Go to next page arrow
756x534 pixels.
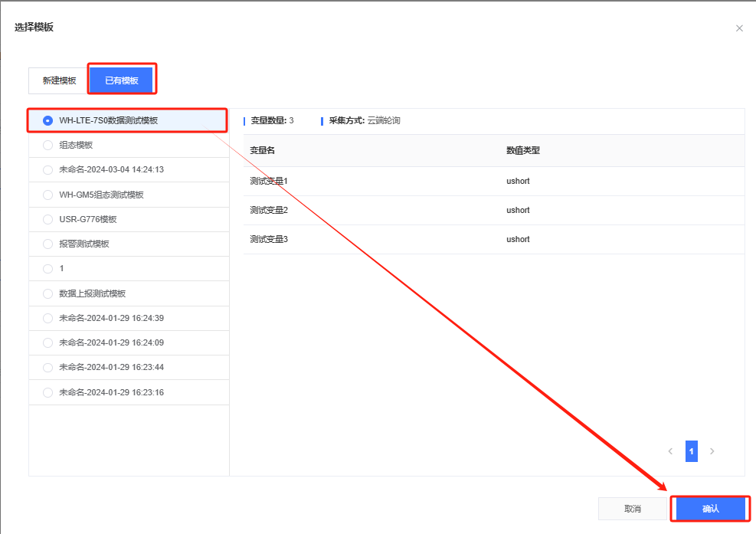pyautogui.click(x=712, y=451)
